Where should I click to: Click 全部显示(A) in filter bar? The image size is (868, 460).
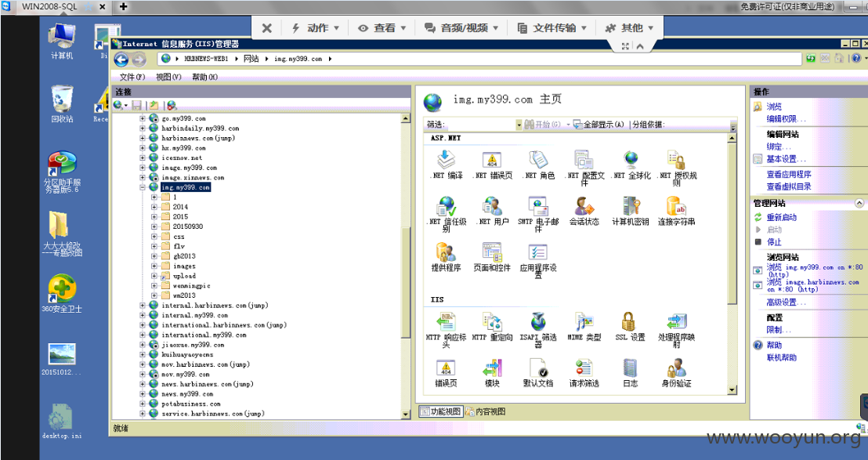599,125
